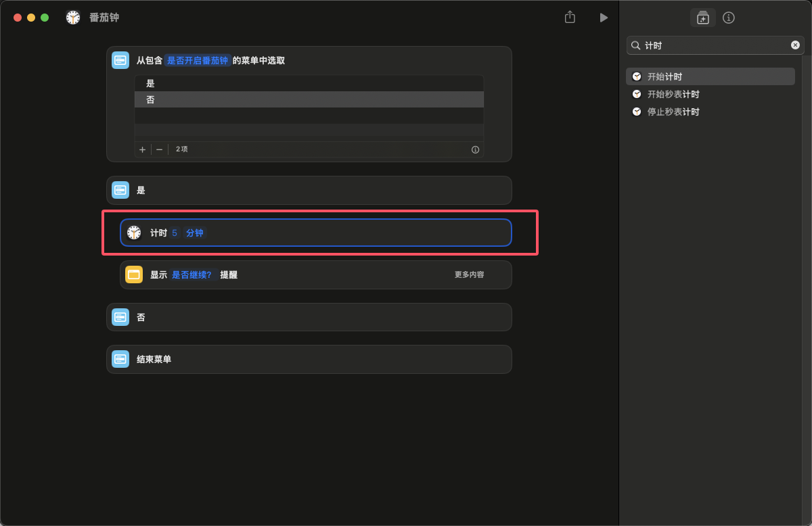Show the shortcut details info icon
The height and width of the screenshot is (526, 812).
pos(729,18)
